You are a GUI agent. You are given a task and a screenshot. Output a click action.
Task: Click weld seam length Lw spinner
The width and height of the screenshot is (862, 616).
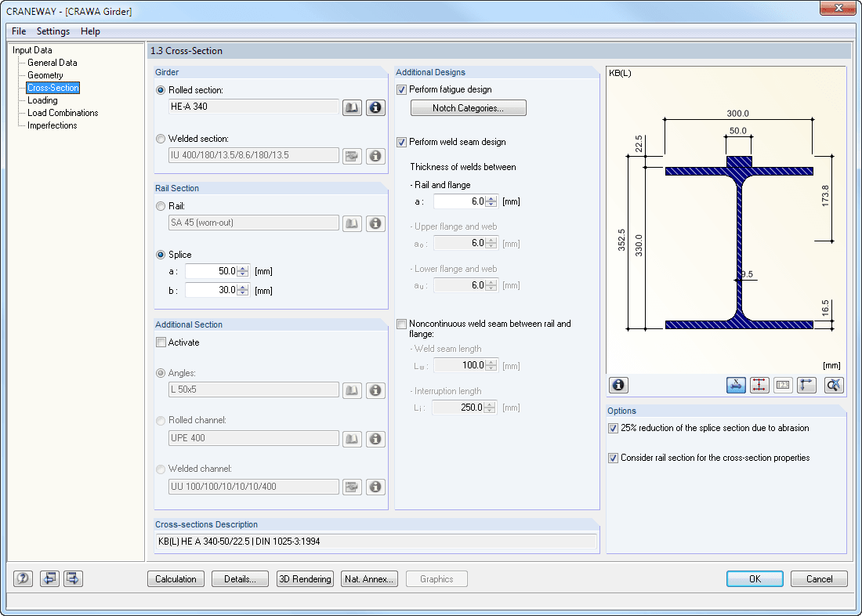tap(491, 365)
